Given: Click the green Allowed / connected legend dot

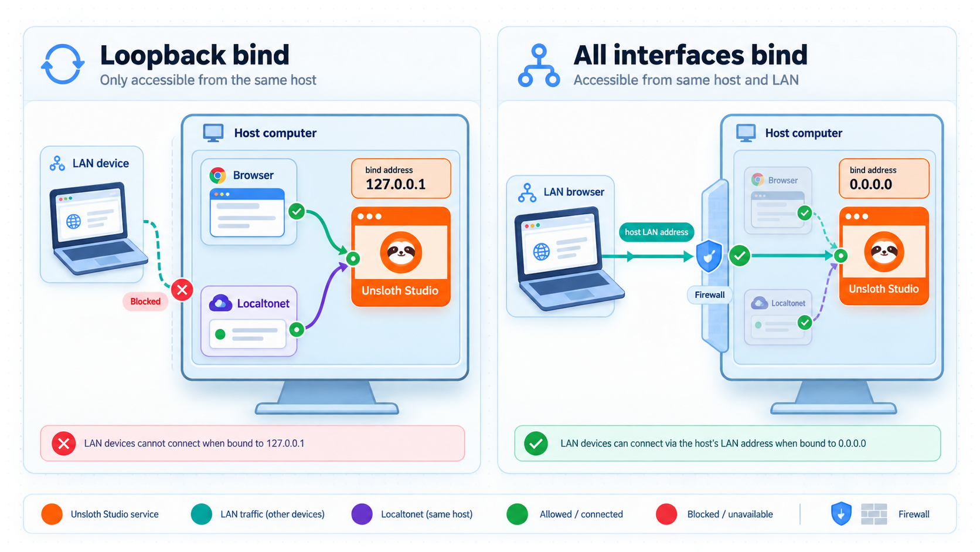Looking at the screenshot, I should (517, 514).
